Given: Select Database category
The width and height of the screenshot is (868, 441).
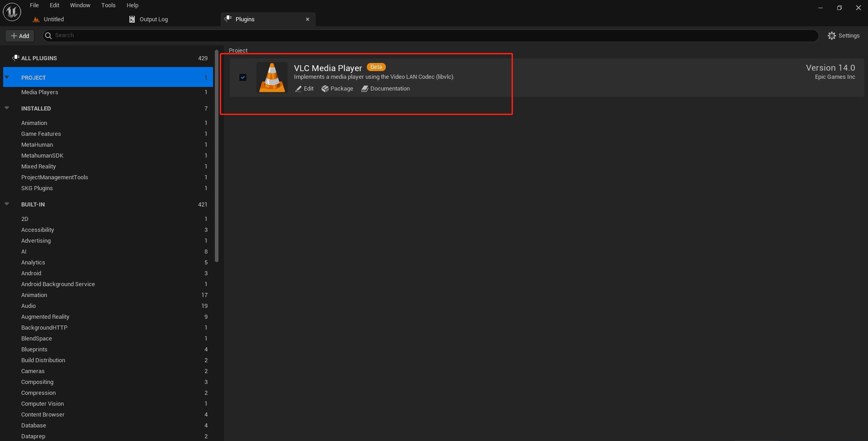Looking at the screenshot, I should tap(108, 425).
